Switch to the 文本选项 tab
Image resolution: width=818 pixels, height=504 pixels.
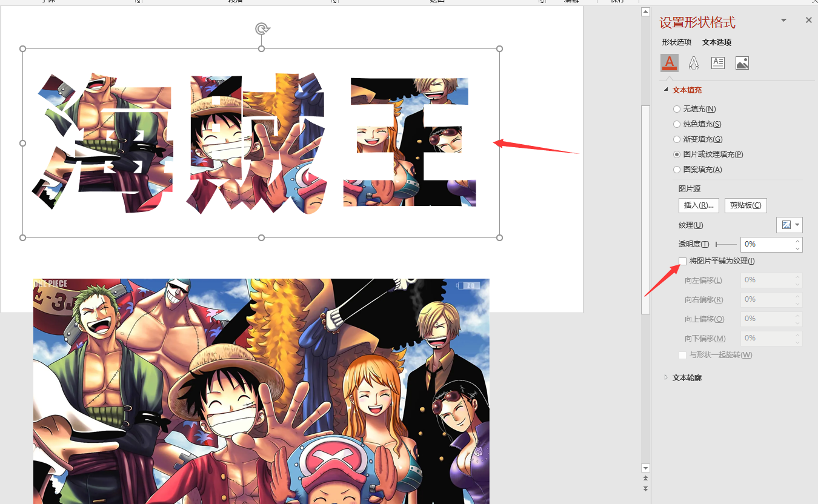717,42
